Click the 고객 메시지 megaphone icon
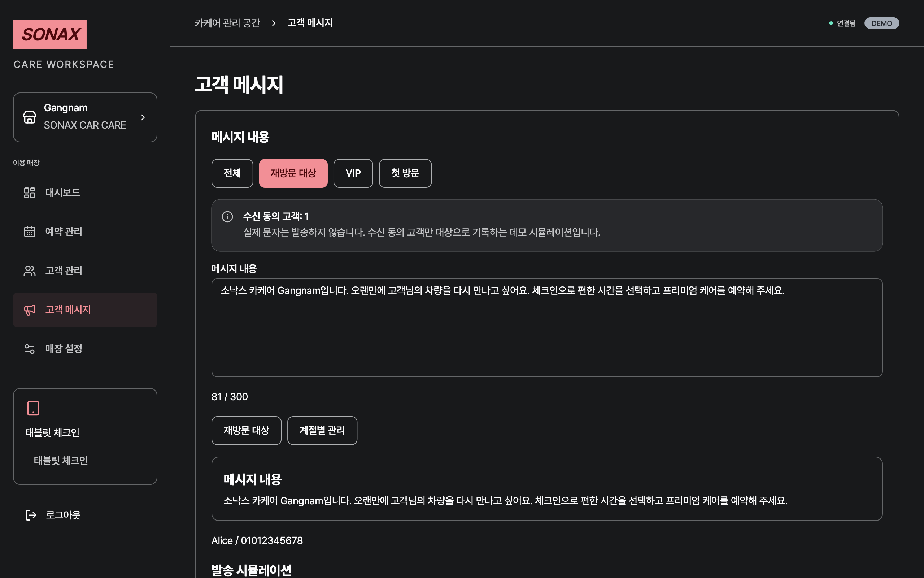924x578 pixels. 29,310
